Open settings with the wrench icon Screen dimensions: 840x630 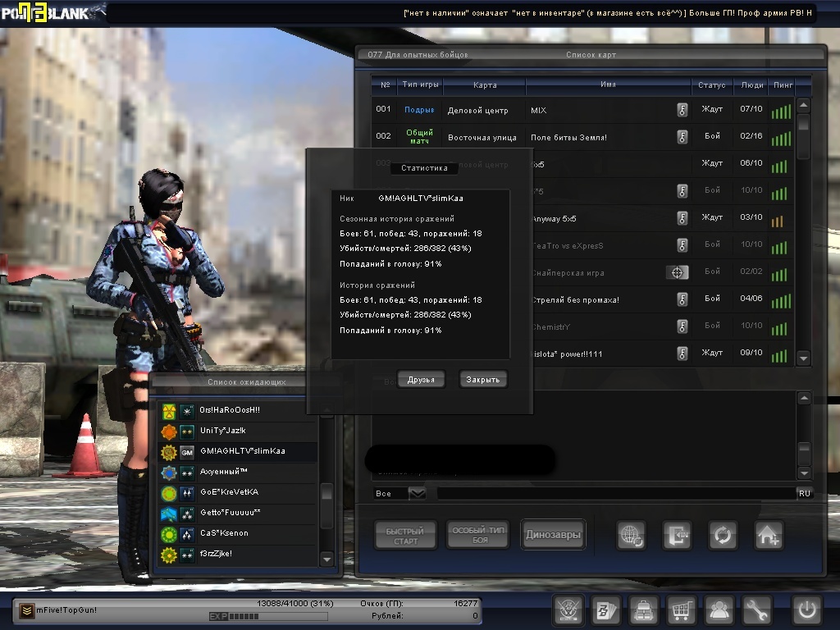click(x=757, y=610)
